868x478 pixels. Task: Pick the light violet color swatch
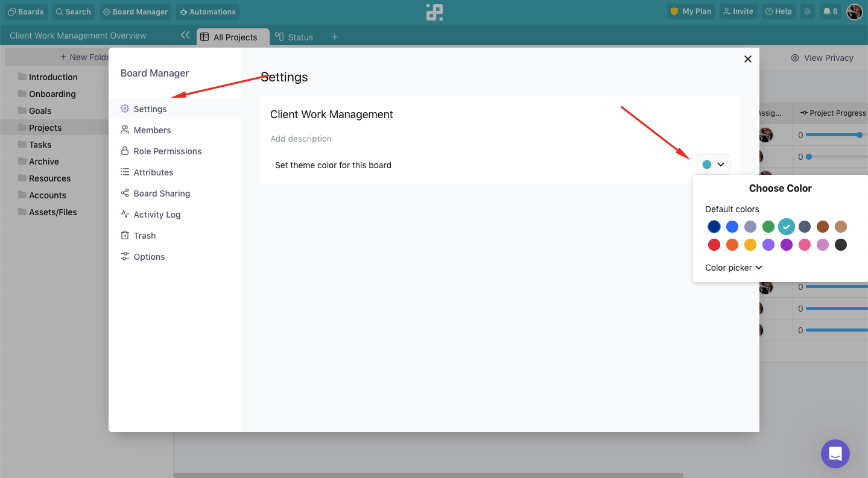point(768,245)
